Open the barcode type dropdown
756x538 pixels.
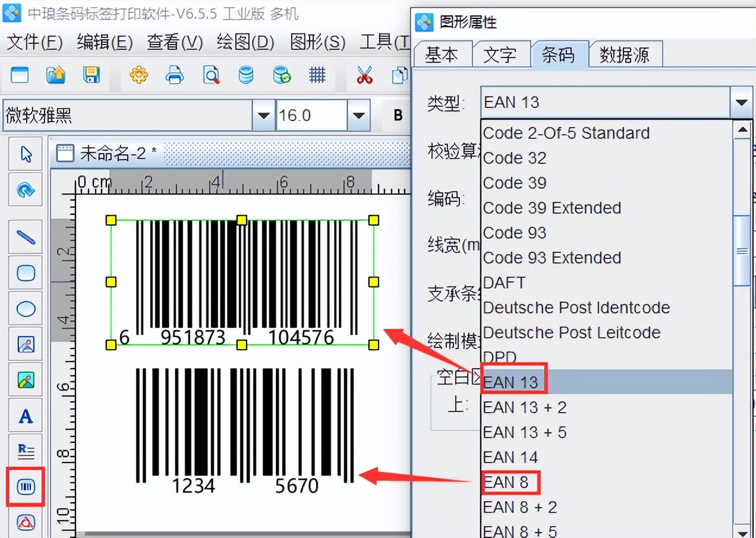(x=741, y=102)
